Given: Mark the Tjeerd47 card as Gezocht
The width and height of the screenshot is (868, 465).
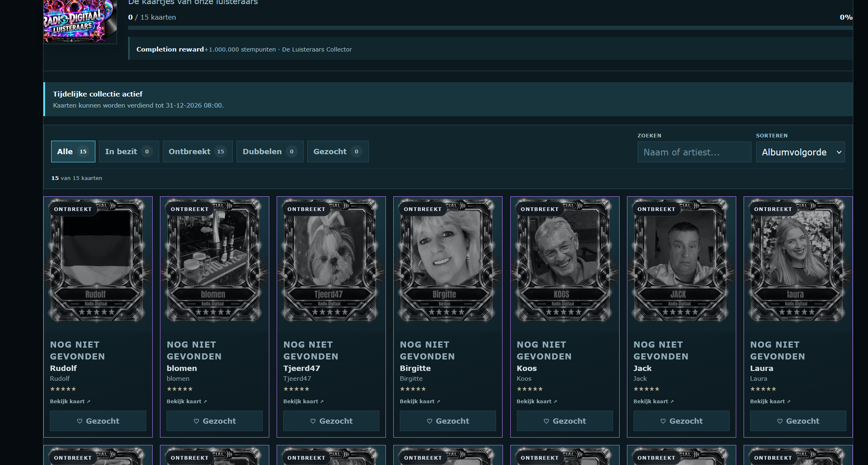Looking at the screenshot, I should click(331, 421).
